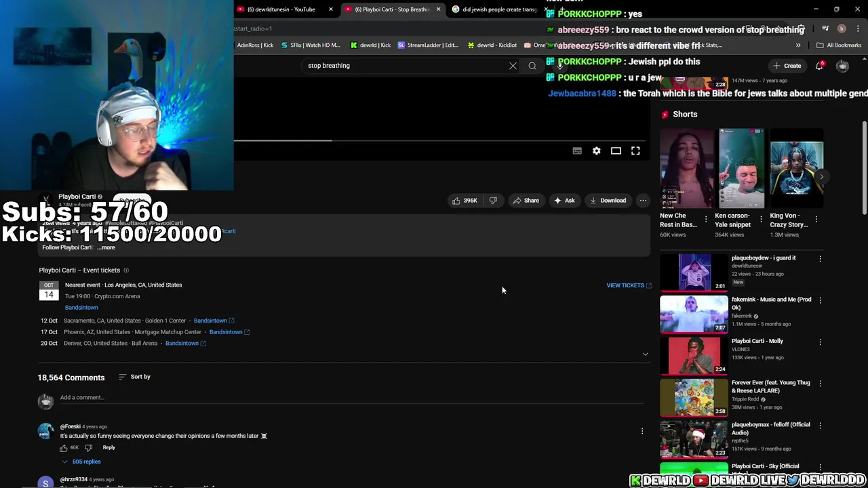Open plaqueboymax felloff Official Audio video
The width and height of the screenshot is (868, 488).
point(694,439)
